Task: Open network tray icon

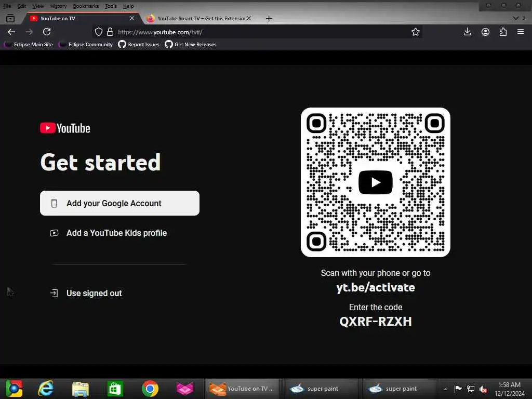Action: 471,389
